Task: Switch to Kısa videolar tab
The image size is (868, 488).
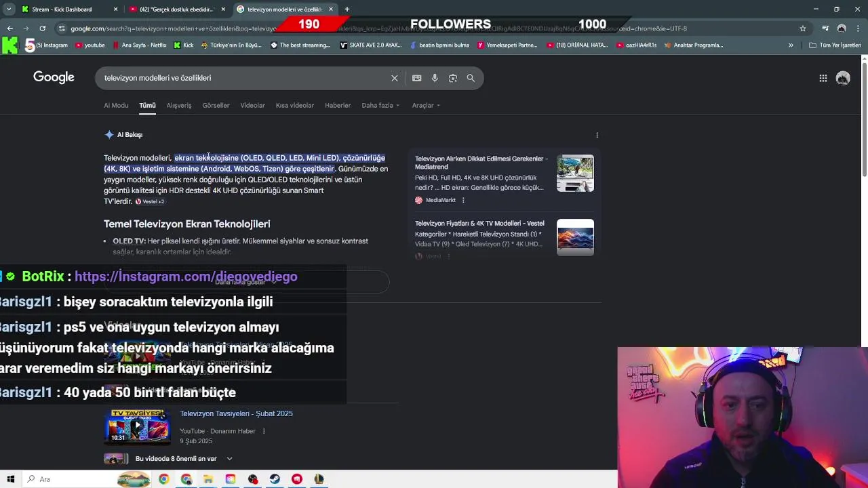Action: pyautogui.click(x=294, y=106)
